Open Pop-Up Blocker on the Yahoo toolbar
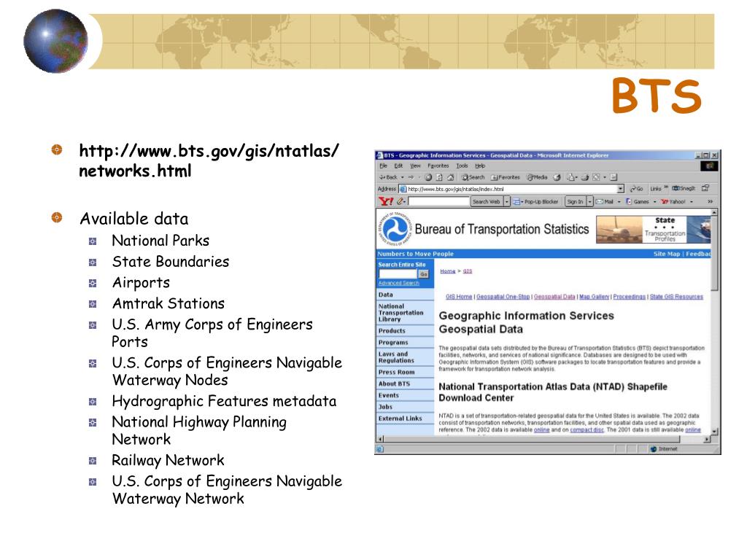The width and height of the screenshot is (747, 560). (535, 201)
